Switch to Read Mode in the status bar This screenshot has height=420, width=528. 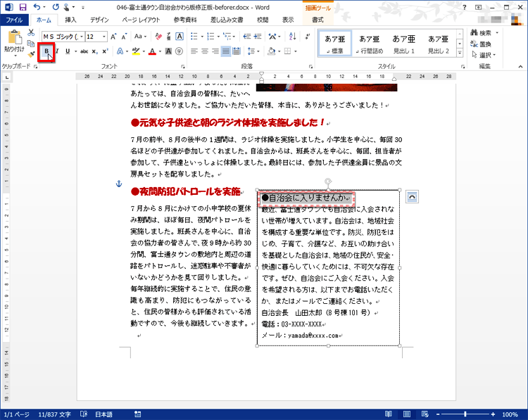[388, 414]
